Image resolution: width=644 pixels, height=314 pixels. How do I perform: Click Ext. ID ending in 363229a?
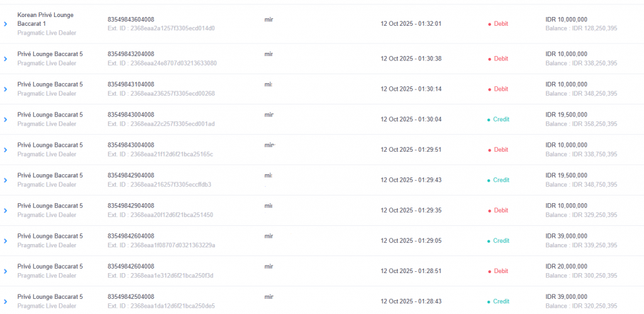point(161,245)
